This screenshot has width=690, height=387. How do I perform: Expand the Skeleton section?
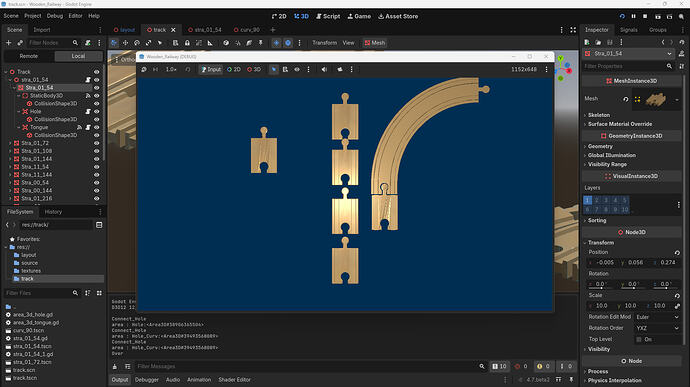[598, 115]
